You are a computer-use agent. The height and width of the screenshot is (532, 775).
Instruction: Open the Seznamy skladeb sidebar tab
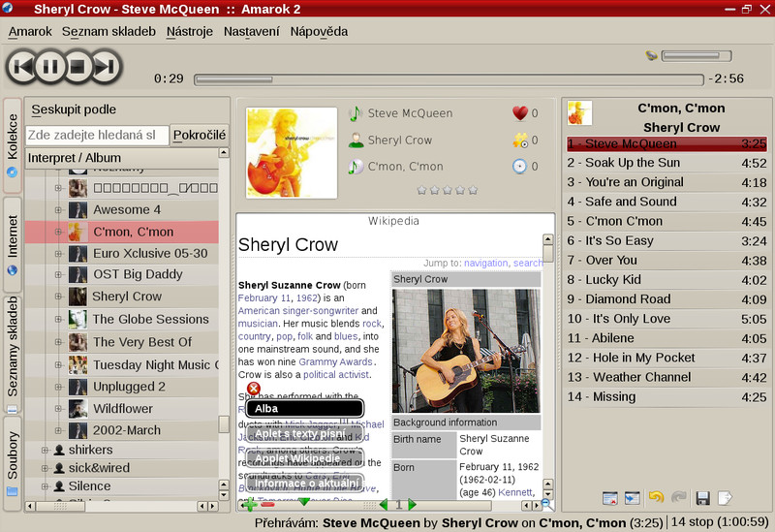click(13, 355)
